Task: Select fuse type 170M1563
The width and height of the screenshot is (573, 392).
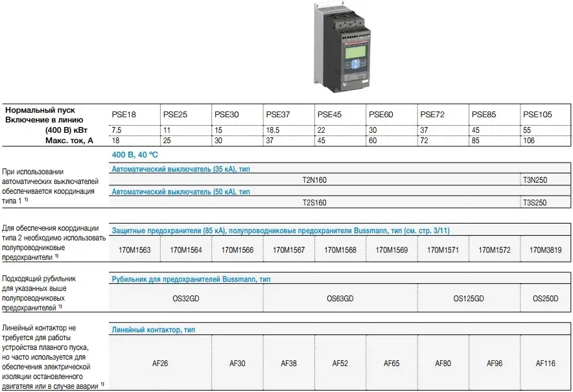Action: tap(134, 250)
